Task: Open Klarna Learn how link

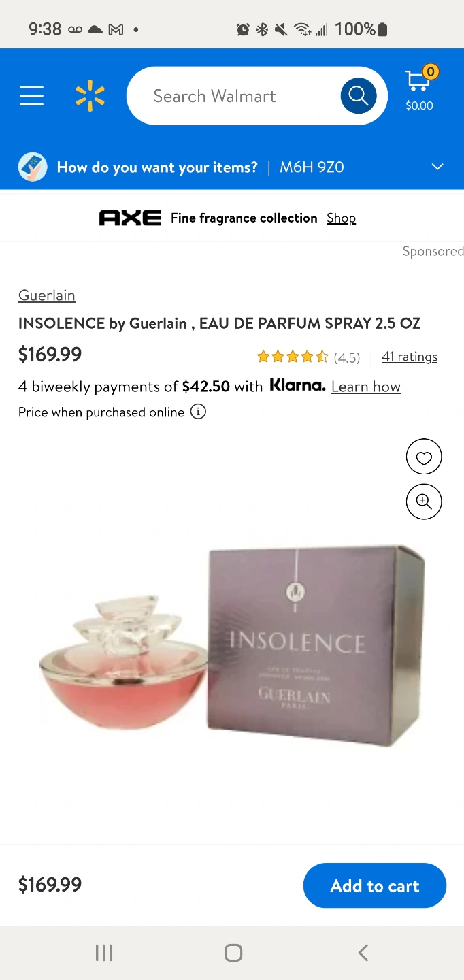Action: pyautogui.click(x=366, y=387)
